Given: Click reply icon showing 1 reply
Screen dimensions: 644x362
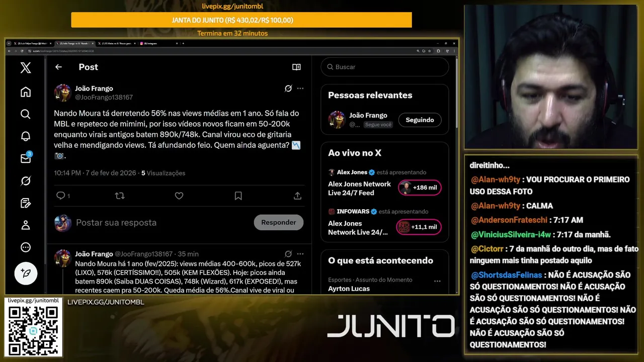Looking at the screenshot, I should click(62, 196).
